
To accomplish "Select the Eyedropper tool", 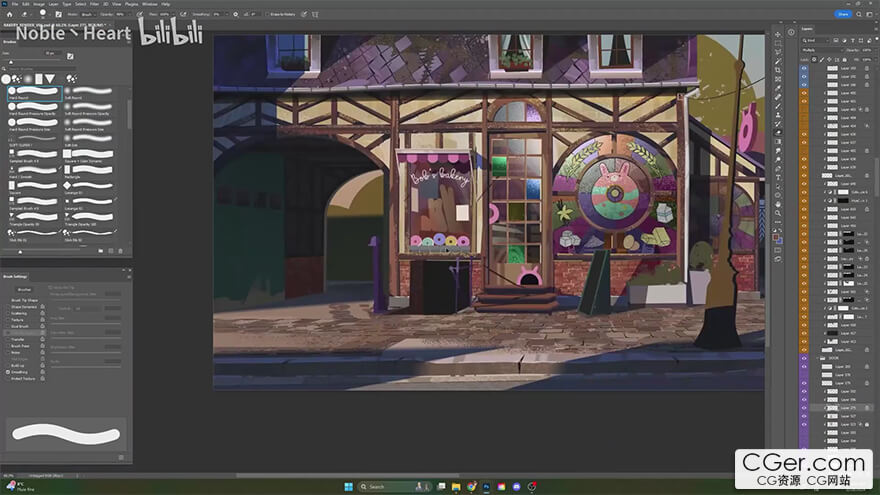I will click(778, 88).
